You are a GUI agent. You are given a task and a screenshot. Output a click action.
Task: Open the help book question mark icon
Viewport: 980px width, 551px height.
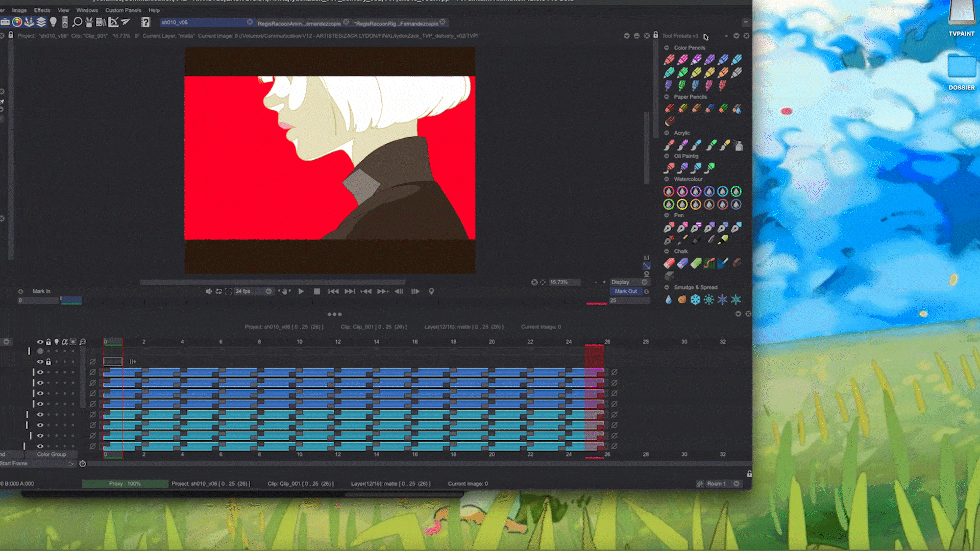click(x=145, y=22)
